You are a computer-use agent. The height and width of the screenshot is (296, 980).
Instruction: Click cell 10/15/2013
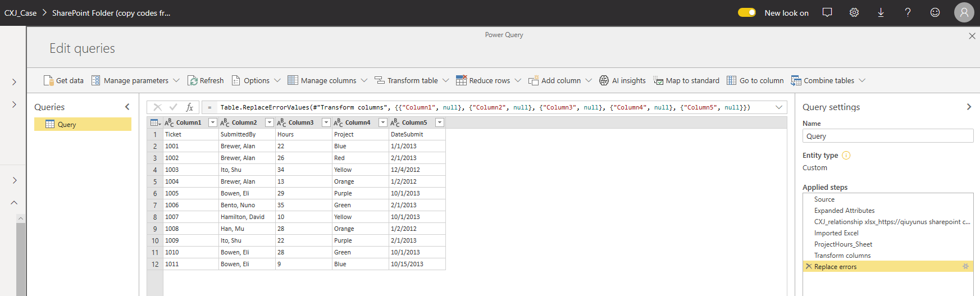coord(417,264)
